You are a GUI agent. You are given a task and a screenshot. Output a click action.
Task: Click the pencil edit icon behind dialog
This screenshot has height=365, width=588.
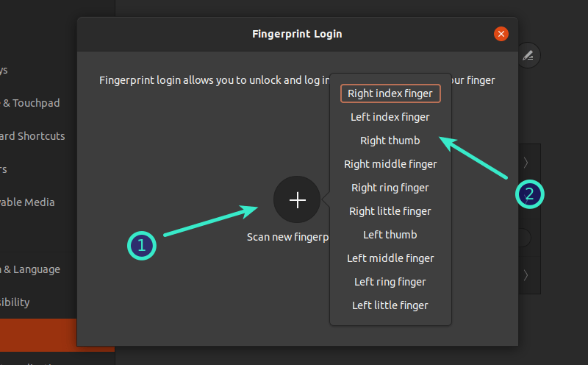point(528,55)
